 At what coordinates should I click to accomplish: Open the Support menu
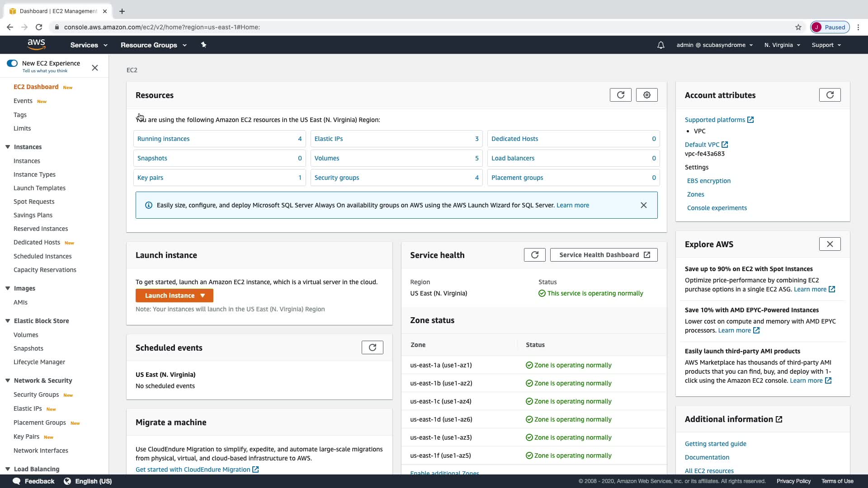[x=826, y=45]
